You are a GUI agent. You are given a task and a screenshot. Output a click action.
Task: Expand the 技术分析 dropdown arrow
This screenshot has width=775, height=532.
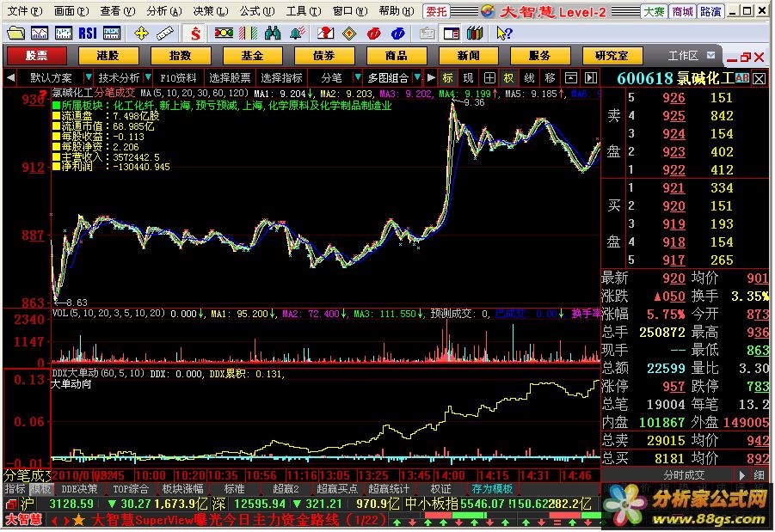click(148, 77)
